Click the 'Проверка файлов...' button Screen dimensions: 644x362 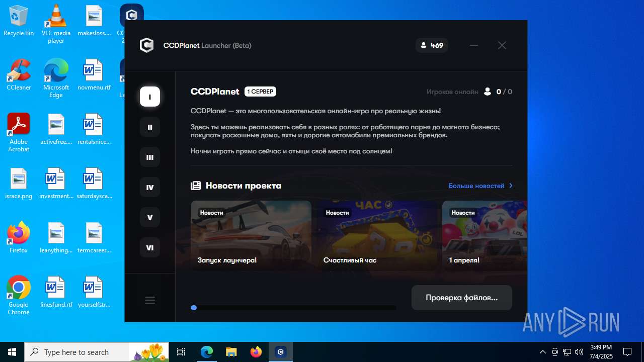(462, 298)
